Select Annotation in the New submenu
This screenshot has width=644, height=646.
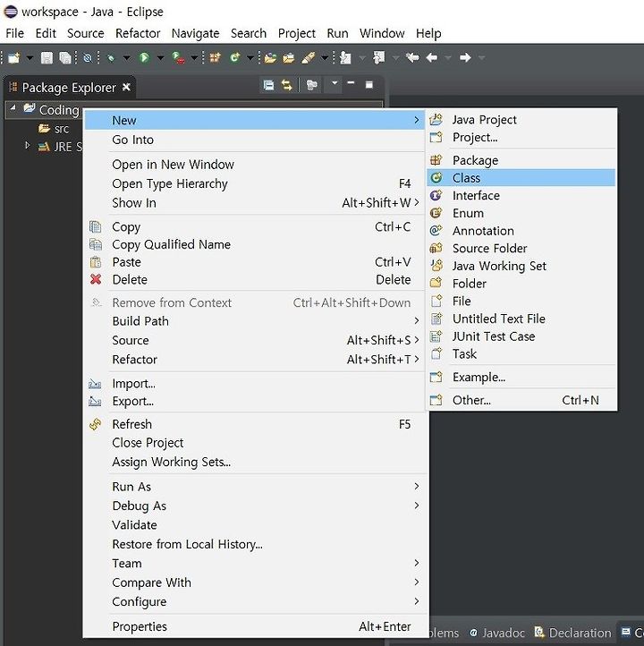point(521,231)
